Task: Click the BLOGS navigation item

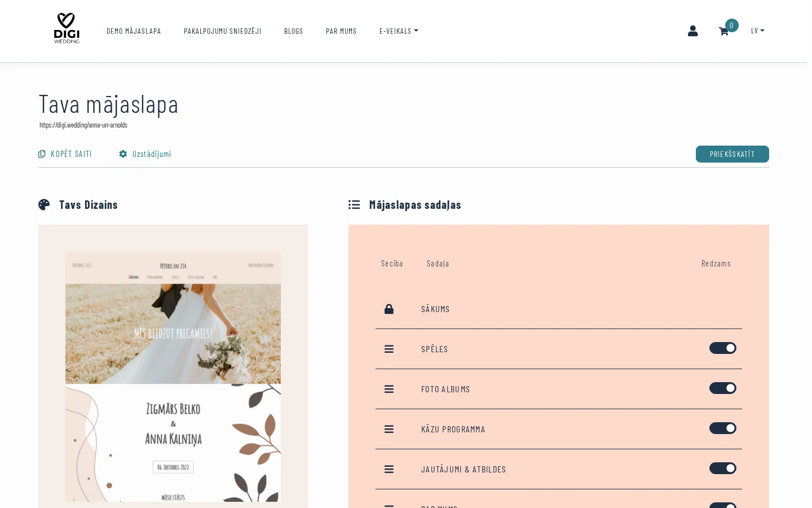Action: [293, 31]
